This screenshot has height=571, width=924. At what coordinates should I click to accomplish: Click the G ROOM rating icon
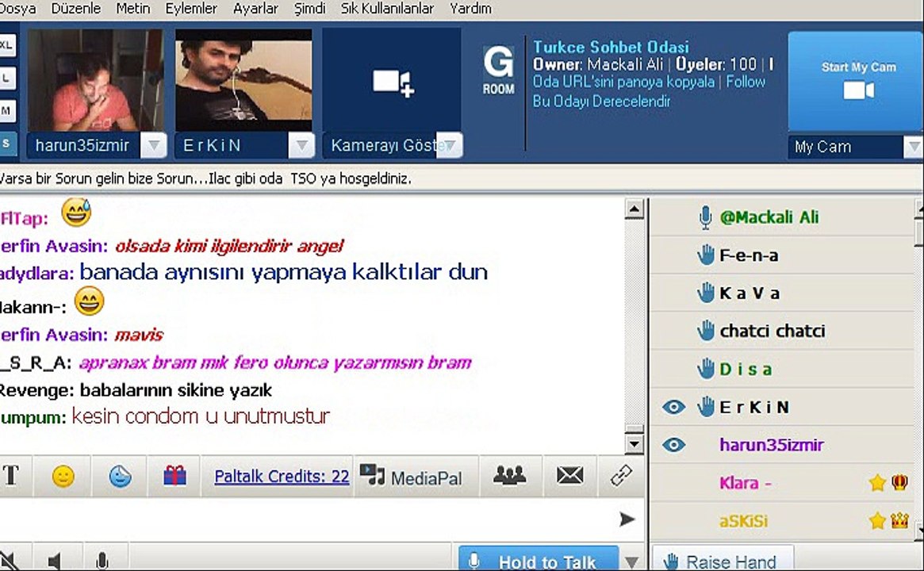click(499, 71)
